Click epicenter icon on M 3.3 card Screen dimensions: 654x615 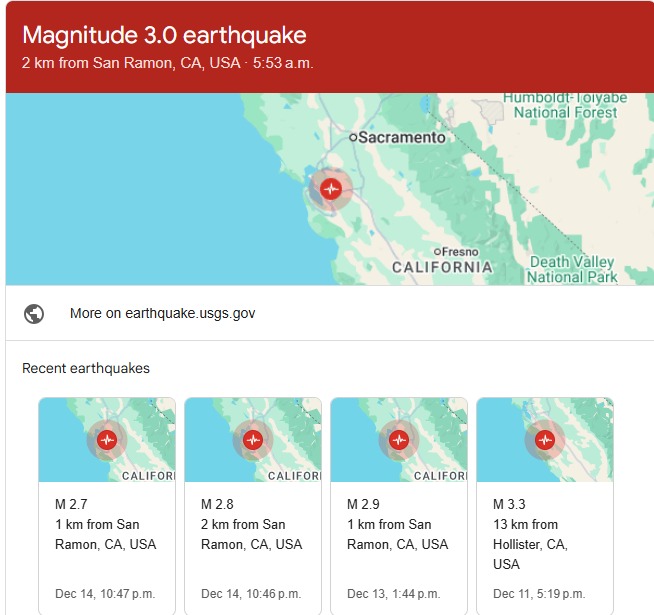click(544, 439)
